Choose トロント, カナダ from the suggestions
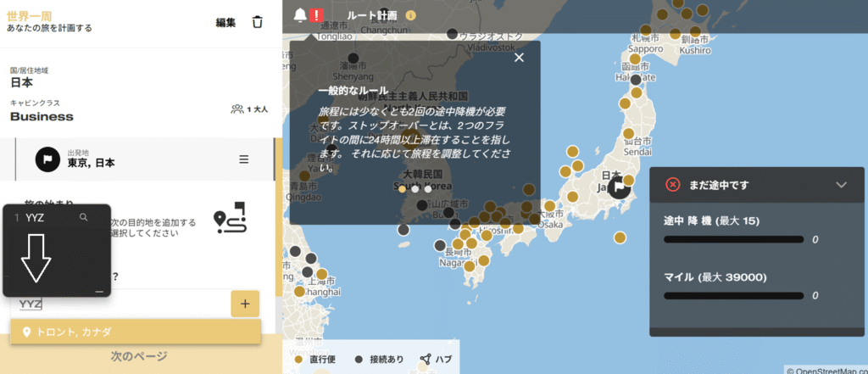The image size is (868, 374). click(x=135, y=332)
